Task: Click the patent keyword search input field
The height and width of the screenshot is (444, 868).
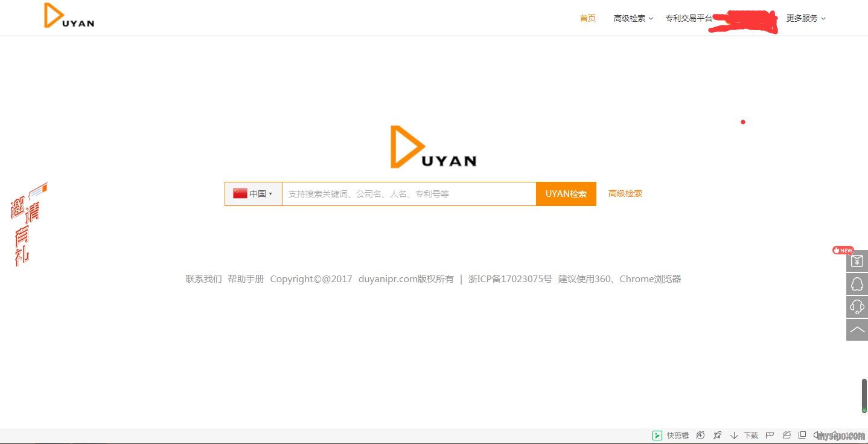Action: click(x=409, y=194)
